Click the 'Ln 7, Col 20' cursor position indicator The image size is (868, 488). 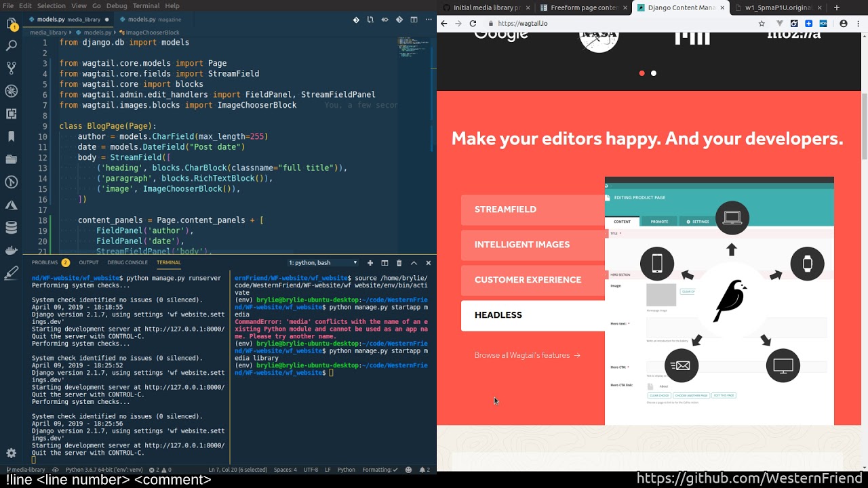click(x=237, y=470)
